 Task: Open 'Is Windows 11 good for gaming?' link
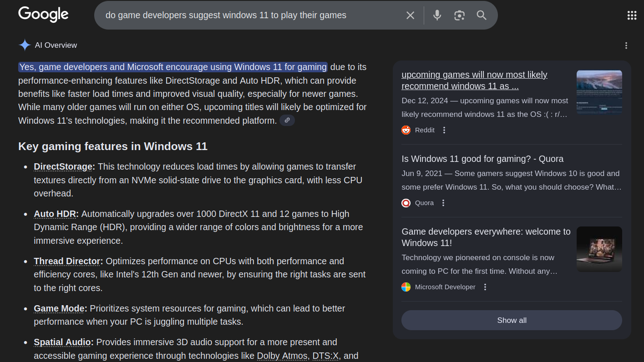click(482, 159)
